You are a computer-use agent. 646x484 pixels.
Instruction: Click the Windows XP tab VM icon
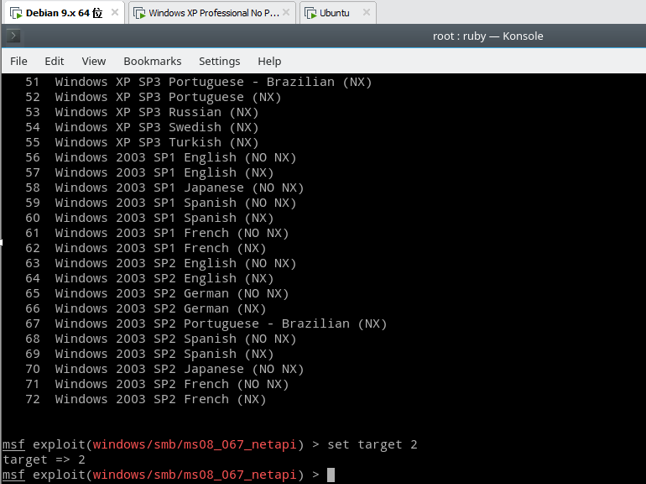coord(139,13)
